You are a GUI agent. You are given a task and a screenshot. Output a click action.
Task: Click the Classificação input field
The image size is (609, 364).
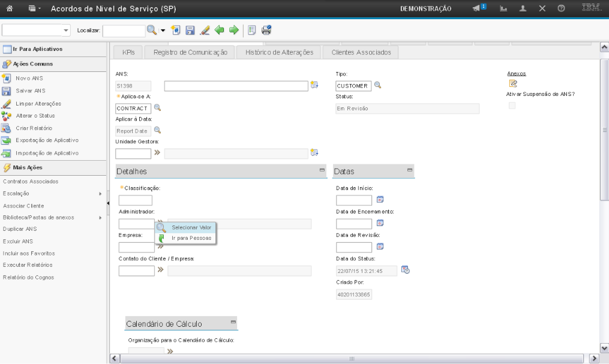pyautogui.click(x=136, y=200)
